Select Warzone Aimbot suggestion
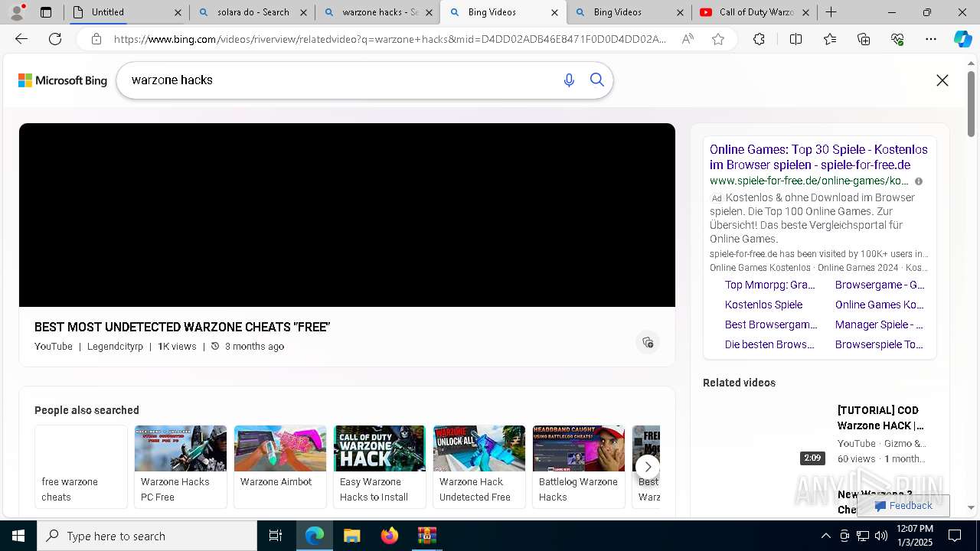This screenshot has height=551, width=980. coord(280,467)
